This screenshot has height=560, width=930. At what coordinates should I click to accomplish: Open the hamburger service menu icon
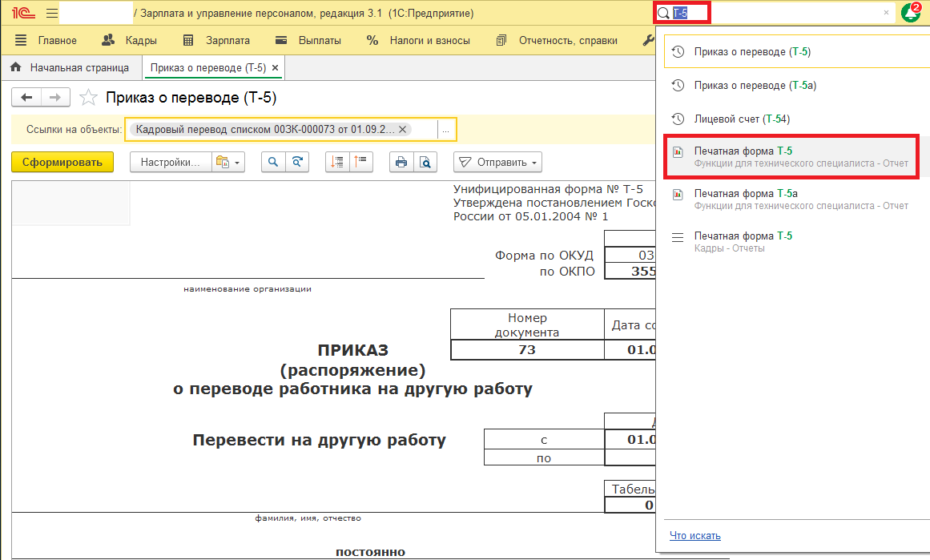pos(52,14)
